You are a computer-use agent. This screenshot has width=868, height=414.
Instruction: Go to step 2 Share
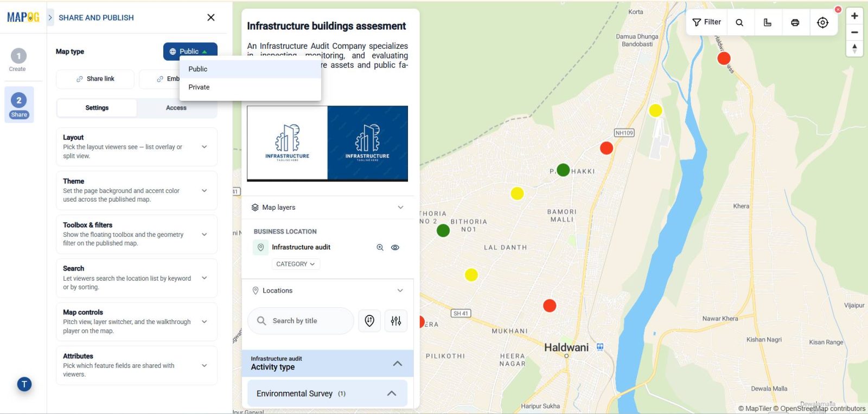click(19, 105)
